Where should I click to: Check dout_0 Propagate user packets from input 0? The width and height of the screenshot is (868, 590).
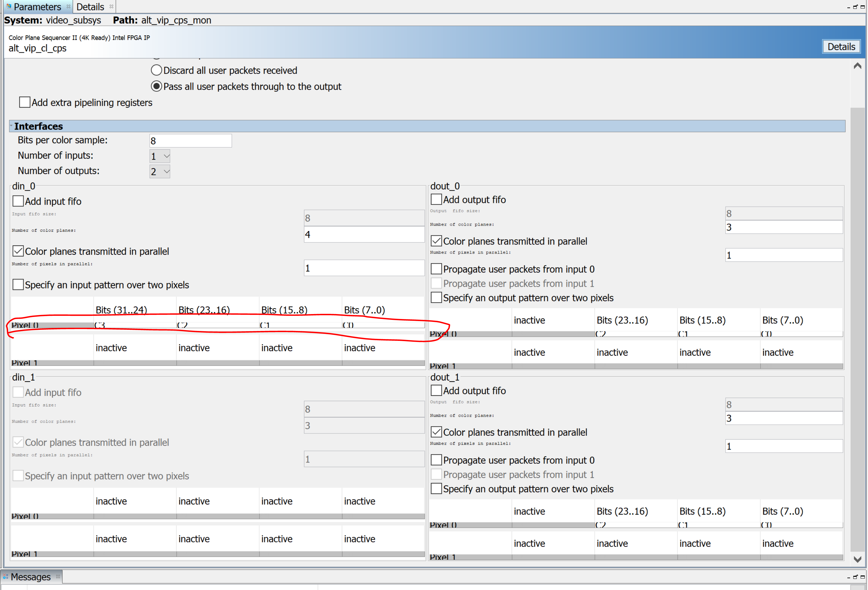click(x=436, y=269)
